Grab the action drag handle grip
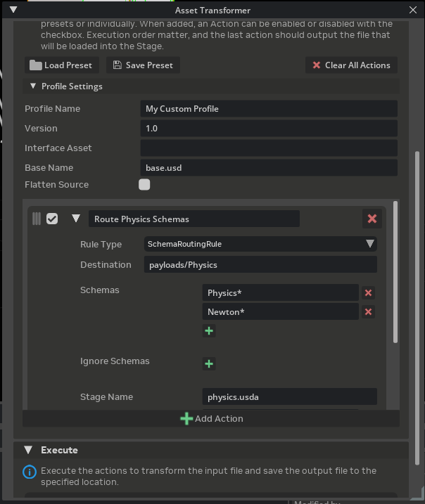 [x=37, y=219]
